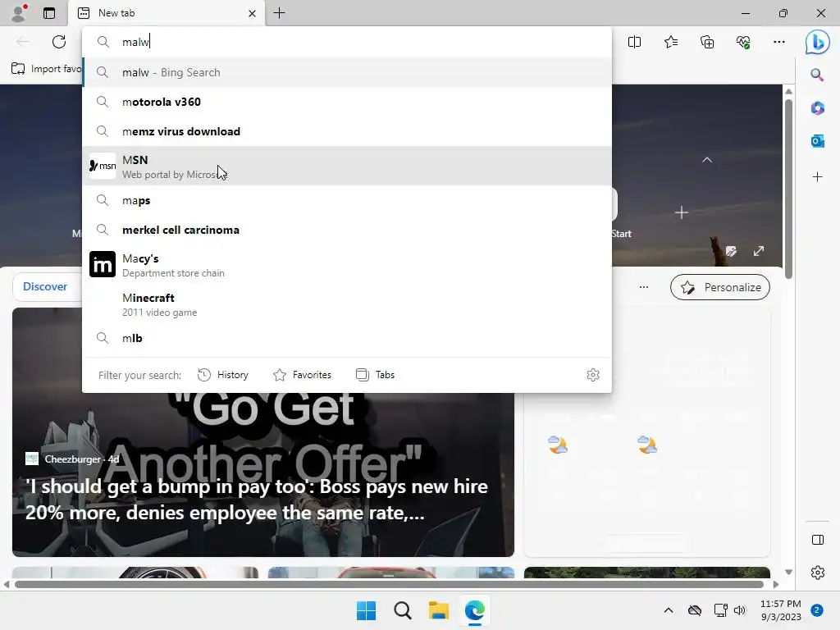Show hidden tray icons chevron

point(668,610)
